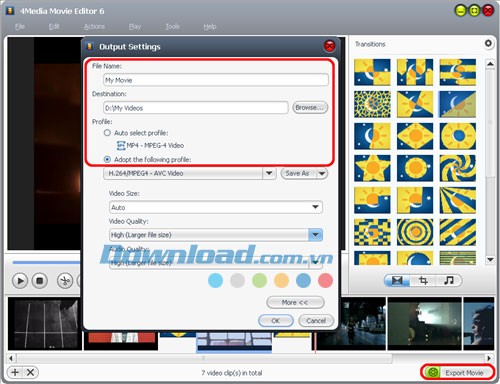The image size is (500, 384).
Task: Click the More << button
Action: pos(295,302)
